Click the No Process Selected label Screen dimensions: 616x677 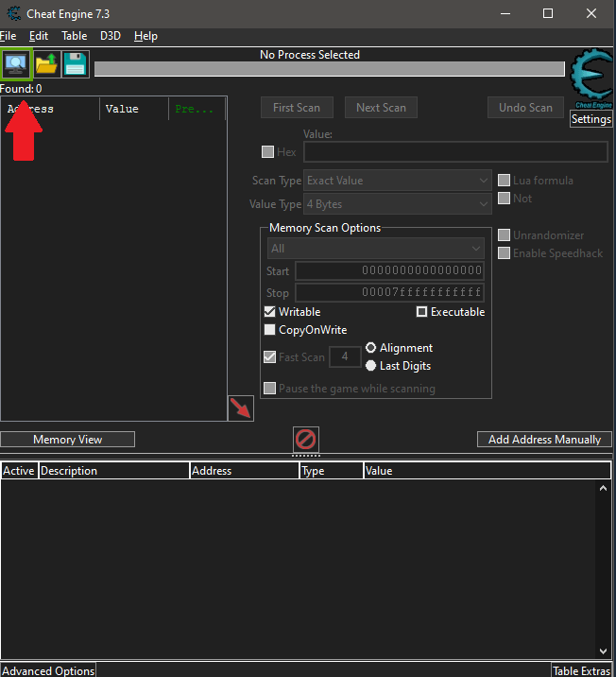coord(310,55)
